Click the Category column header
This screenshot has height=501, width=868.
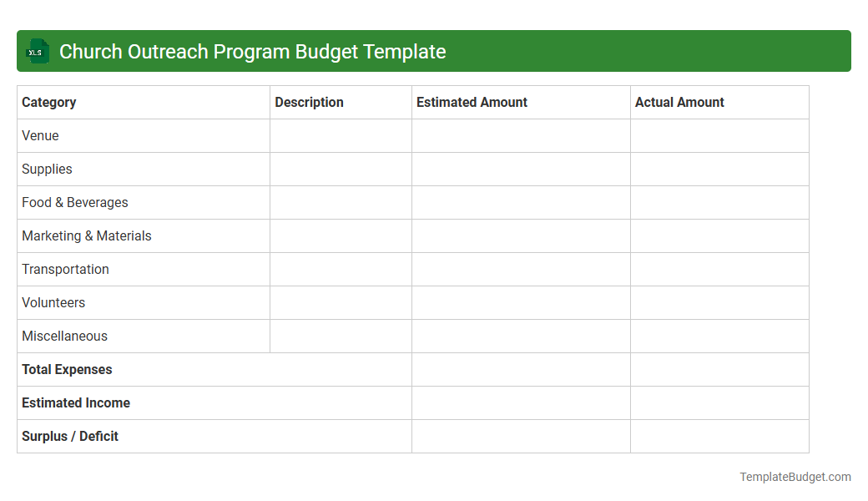(49, 102)
